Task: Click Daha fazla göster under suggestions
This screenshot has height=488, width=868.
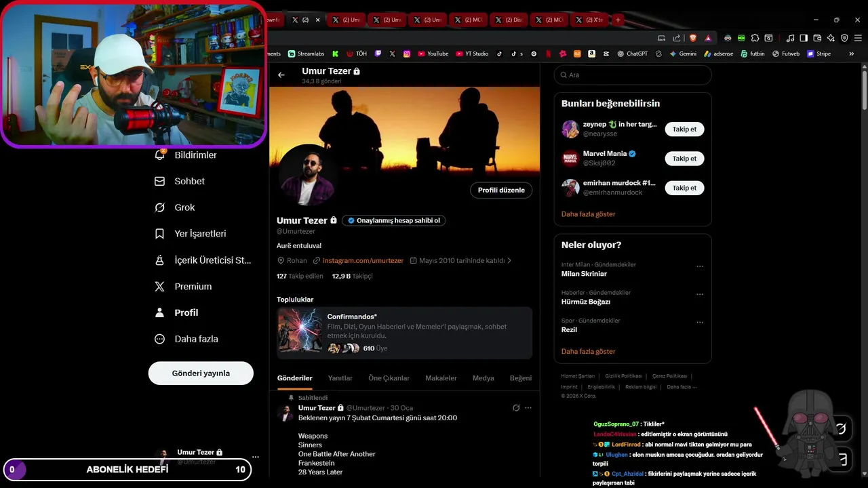Action: point(589,214)
